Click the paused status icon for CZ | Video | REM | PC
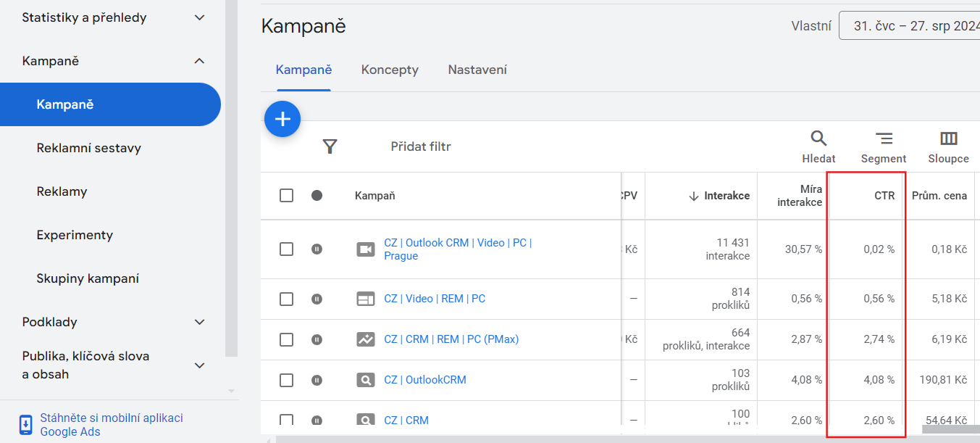Screen dimensions: 980x443 tap(317, 299)
